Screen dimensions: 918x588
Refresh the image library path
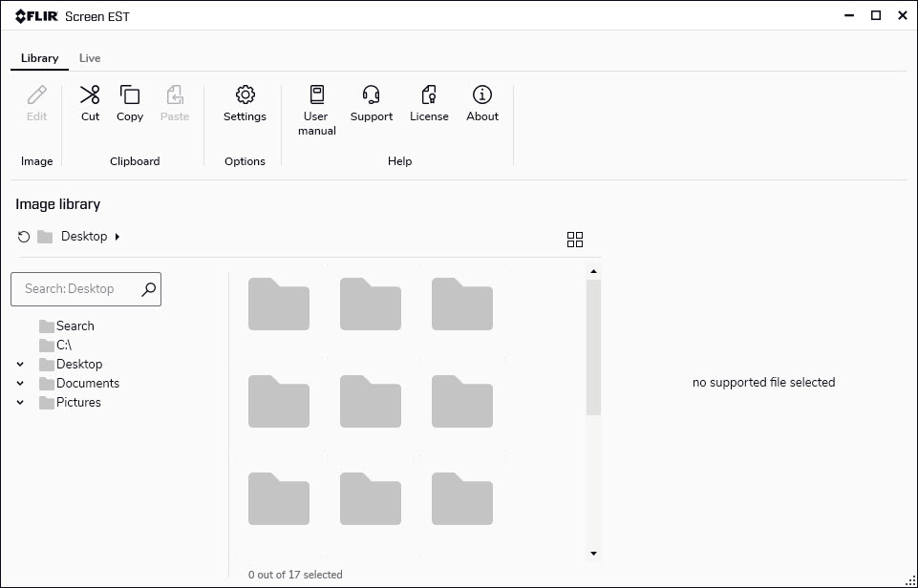(24, 237)
